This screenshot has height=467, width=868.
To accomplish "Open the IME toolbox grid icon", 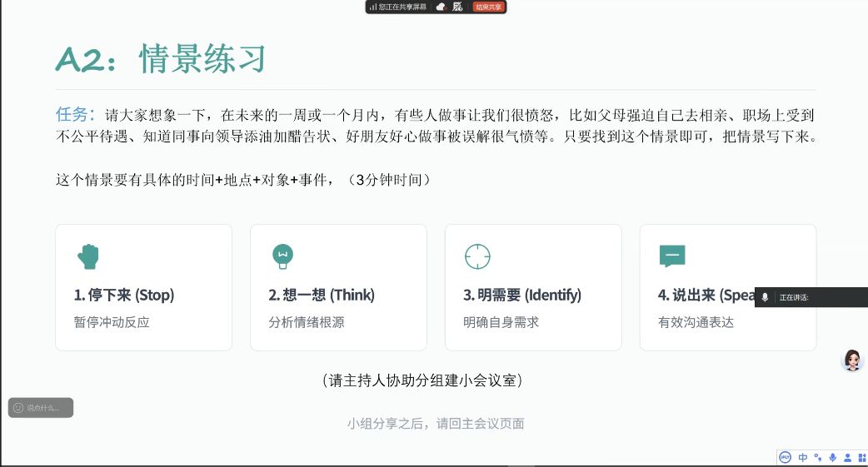I will click(861, 457).
